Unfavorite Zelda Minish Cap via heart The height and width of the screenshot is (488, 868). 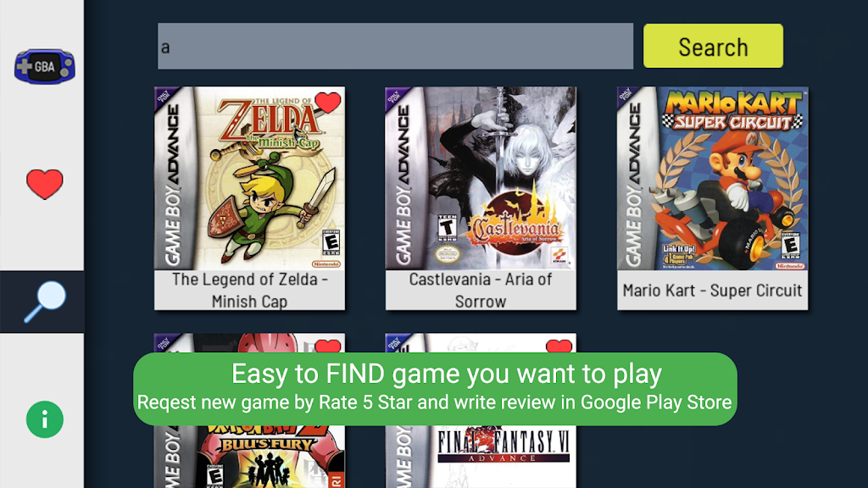[328, 103]
